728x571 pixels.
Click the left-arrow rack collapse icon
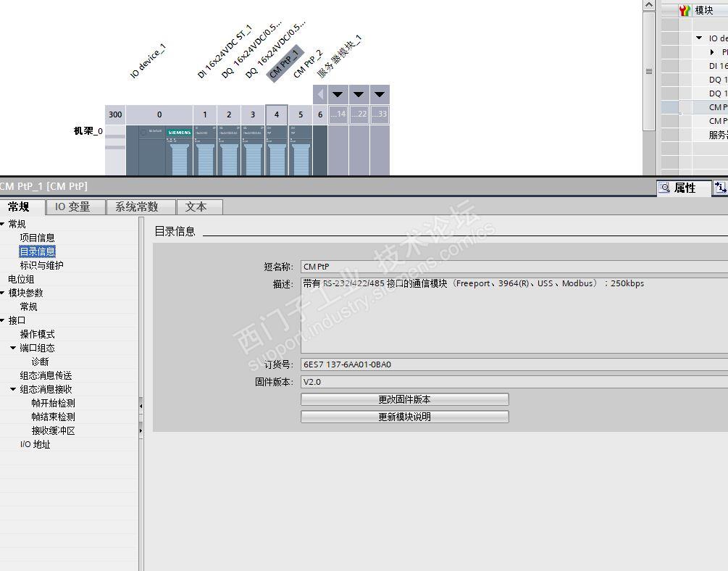(x=320, y=94)
